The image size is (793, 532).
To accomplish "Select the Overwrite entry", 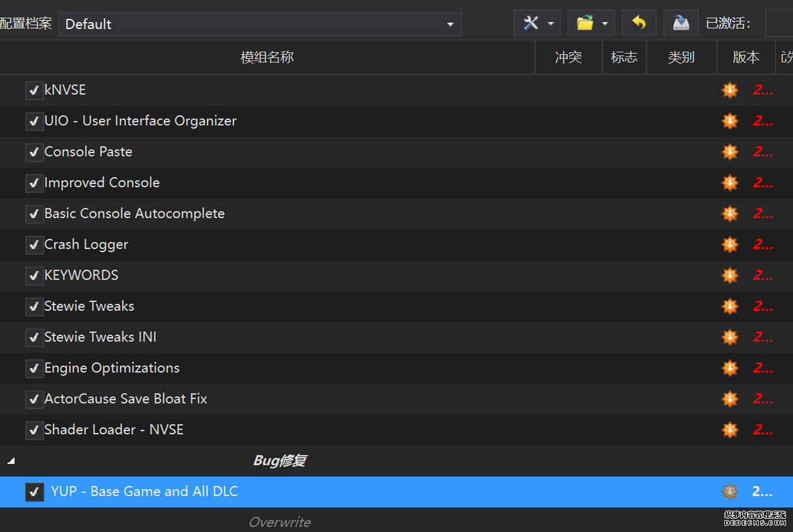I will click(279, 522).
